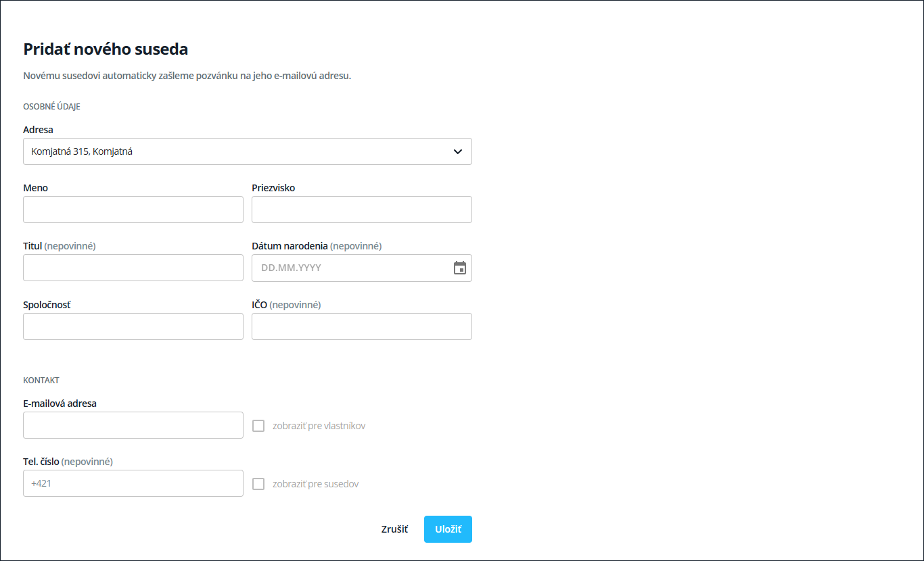This screenshot has width=924, height=561.
Task: Click the 'Adresa' field label
Action: 38,130
